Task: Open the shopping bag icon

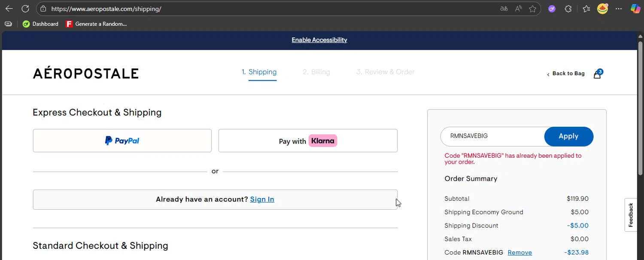Action: 597,74
